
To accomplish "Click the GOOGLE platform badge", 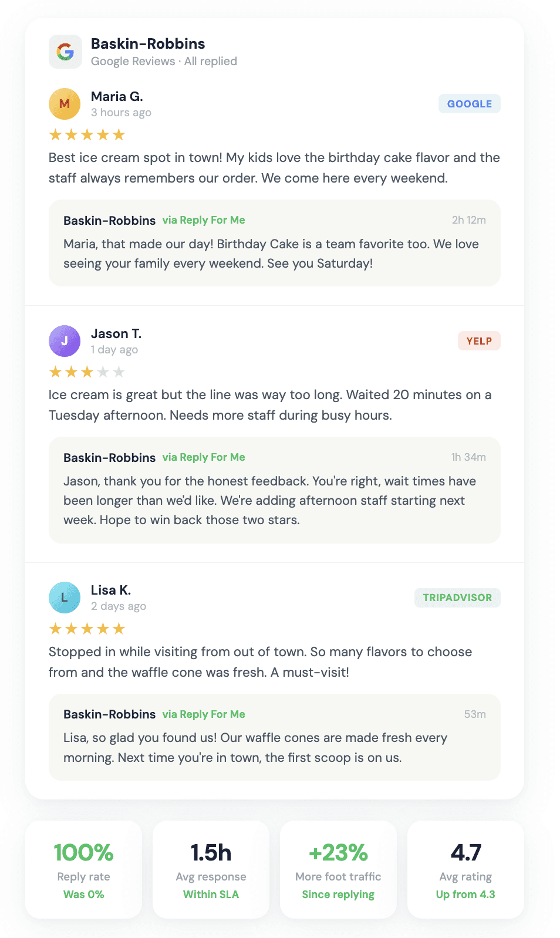I will coord(469,103).
